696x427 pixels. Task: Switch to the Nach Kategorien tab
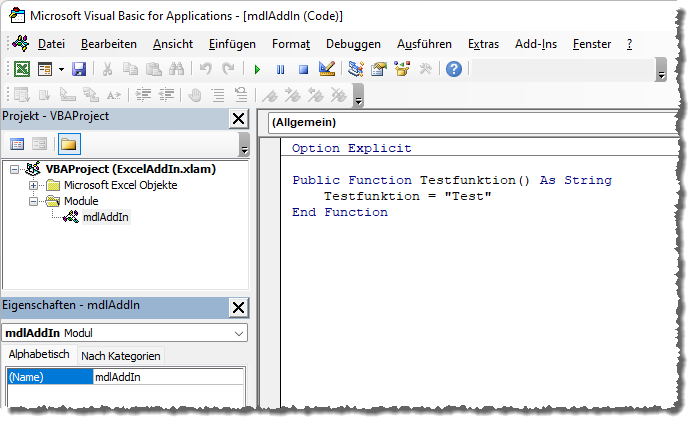(x=120, y=356)
